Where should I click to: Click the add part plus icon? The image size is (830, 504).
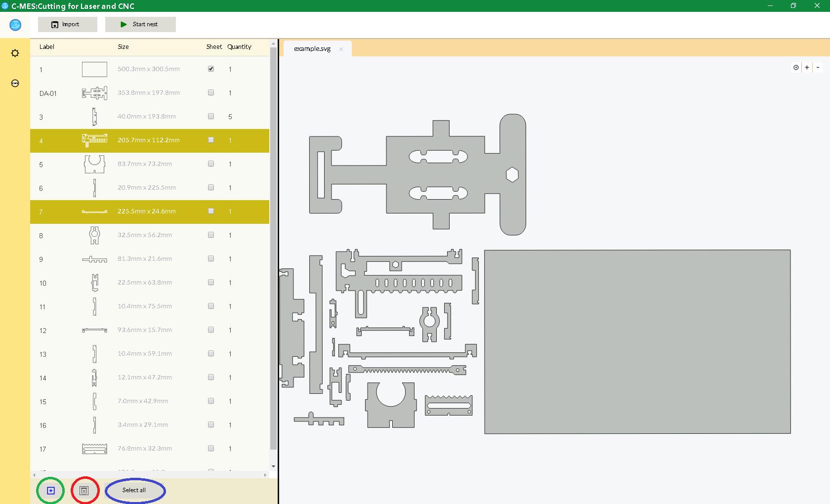pyautogui.click(x=51, y=491)
